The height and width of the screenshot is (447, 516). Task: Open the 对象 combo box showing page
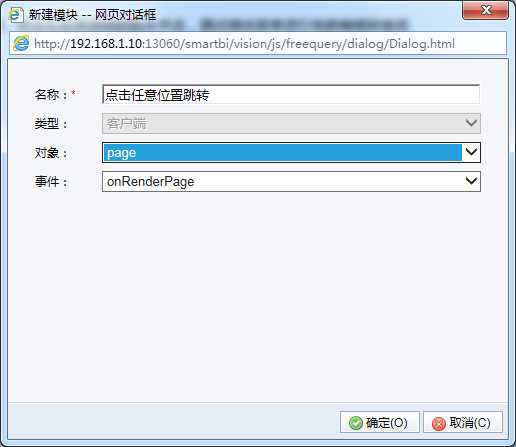tap(291, 153)
